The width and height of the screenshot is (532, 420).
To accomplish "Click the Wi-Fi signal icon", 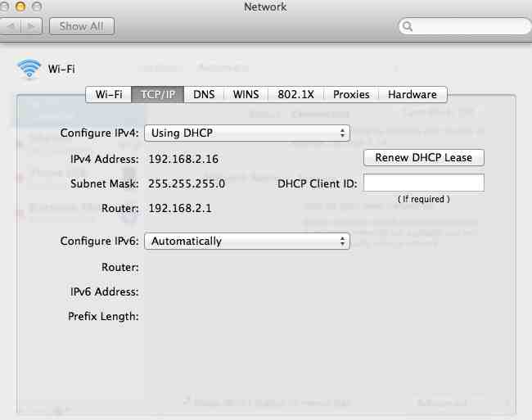I will [29, 69].
